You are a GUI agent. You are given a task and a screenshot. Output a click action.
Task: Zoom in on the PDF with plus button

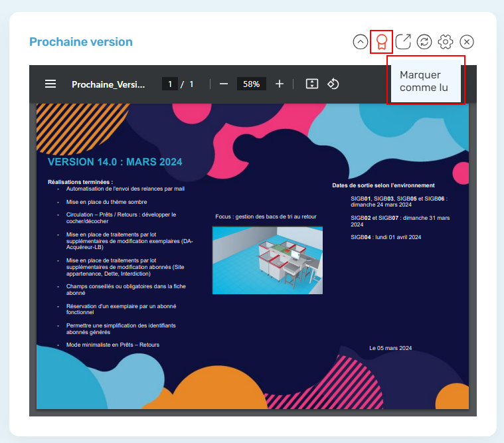[280, 84]
